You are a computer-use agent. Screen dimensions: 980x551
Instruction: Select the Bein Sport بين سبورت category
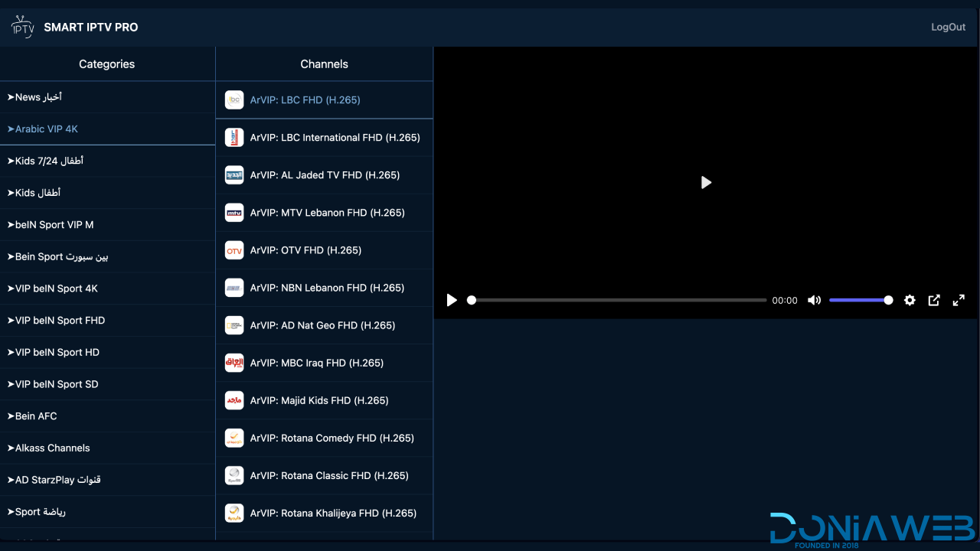point(107,256)
